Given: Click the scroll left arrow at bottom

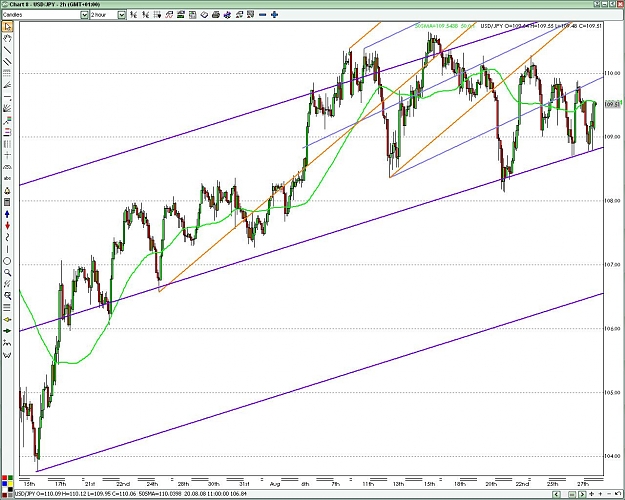Looking at the screenshot, I should coord(556,494).
